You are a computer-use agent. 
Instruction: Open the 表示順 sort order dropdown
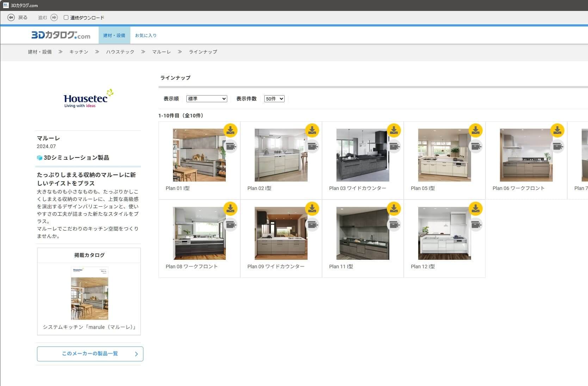point(206,99)
